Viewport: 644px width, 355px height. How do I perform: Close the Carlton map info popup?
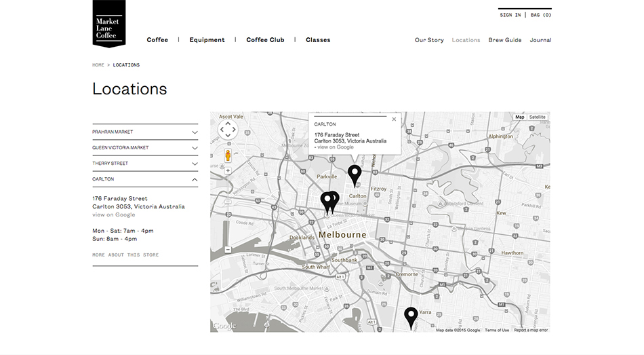click(x=394, y=119)
